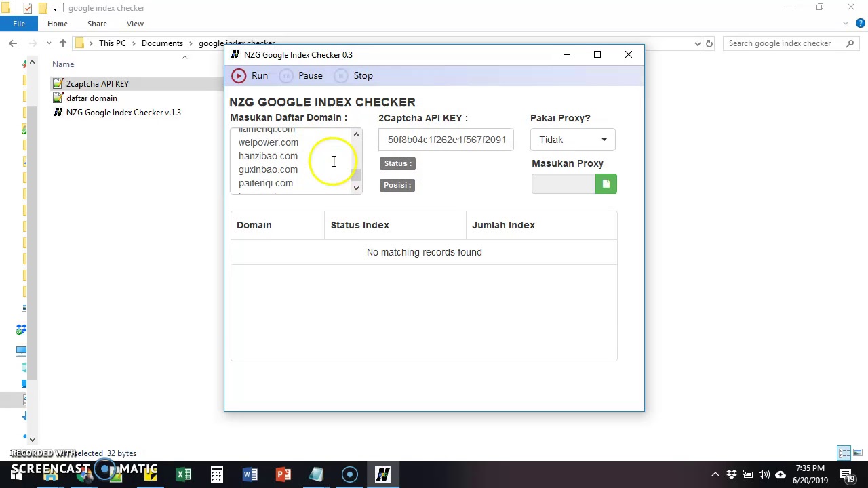Select hanzibao.com in the domain list

pos(268,156)
